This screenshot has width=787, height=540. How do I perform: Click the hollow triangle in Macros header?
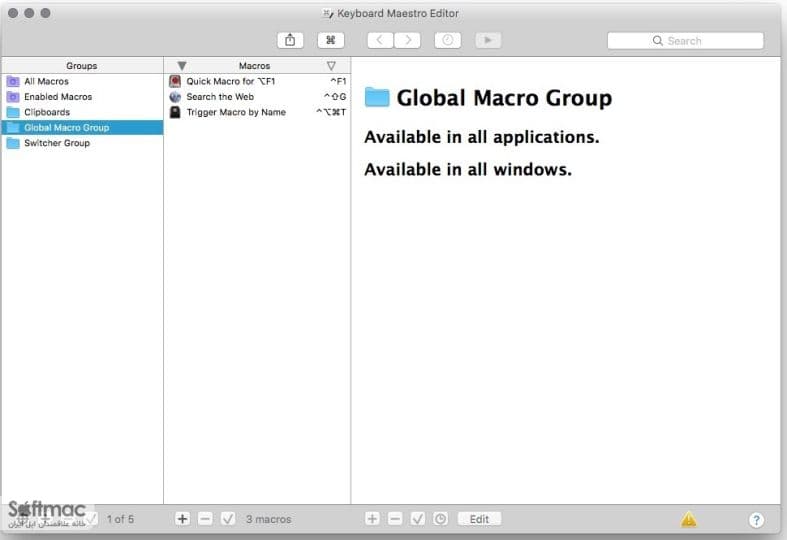click(x=331, y=66)
